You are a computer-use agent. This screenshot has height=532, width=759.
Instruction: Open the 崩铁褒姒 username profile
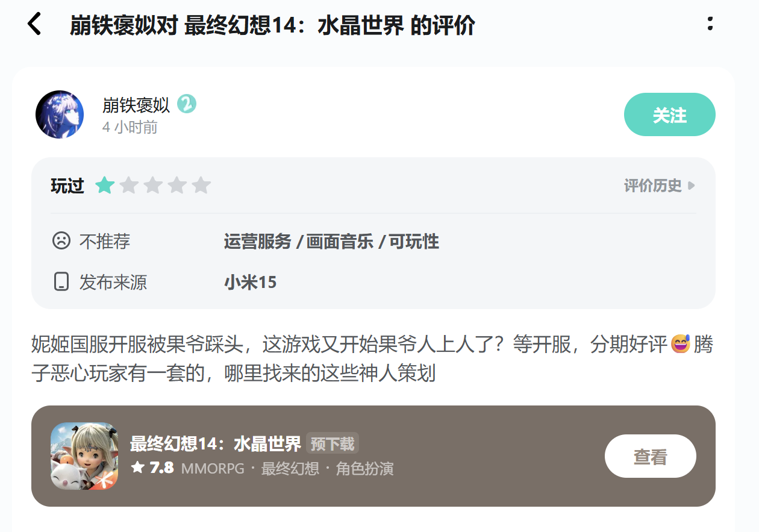click(x=136, y=105)
